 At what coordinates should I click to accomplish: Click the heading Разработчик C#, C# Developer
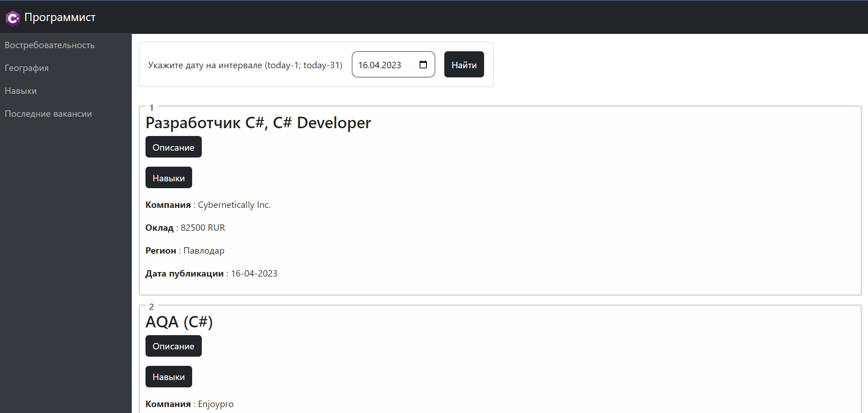[x=258, y=123]
